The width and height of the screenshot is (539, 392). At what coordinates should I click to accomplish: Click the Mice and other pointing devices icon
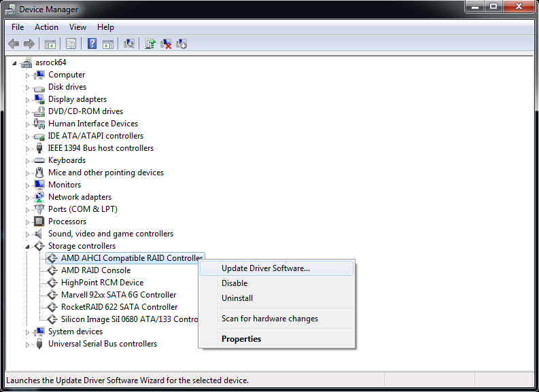39,173
